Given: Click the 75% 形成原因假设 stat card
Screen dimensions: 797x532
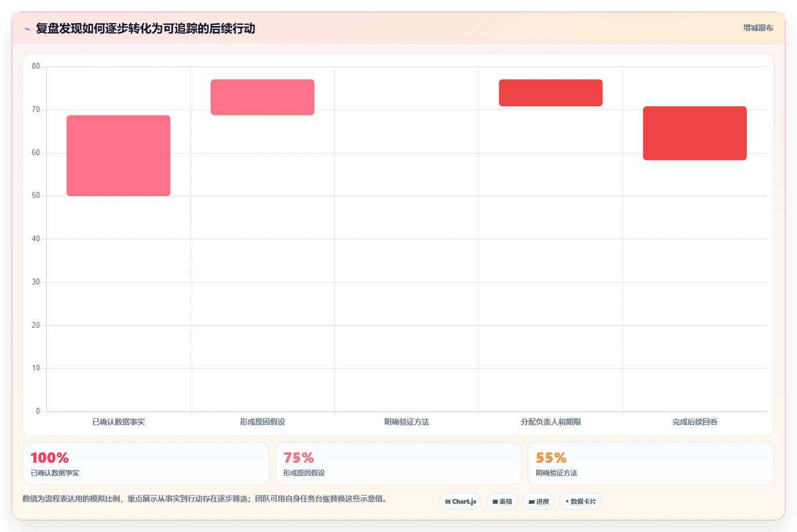Looking at the screenshot, I should coord(398,463).
